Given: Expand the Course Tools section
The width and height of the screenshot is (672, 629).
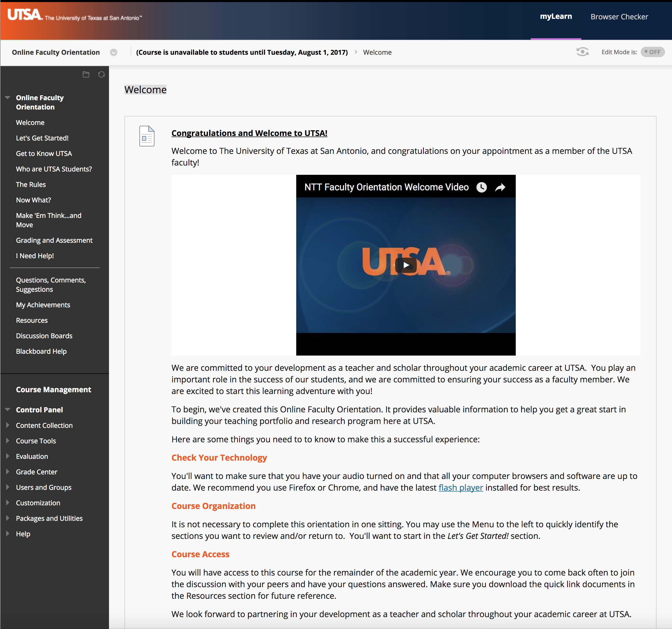Looking at the screenshot, I should click(7, 441).
